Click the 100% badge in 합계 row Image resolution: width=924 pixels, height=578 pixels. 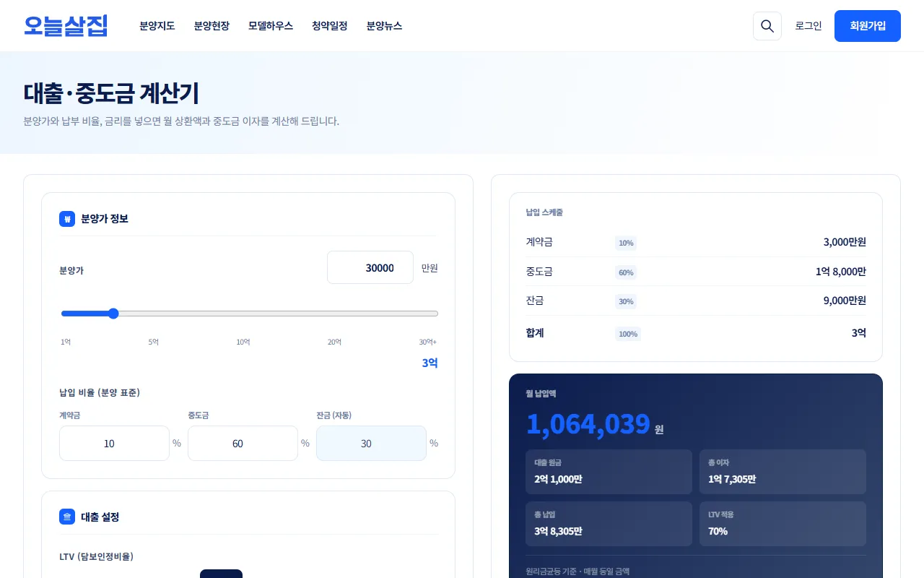pos(628,334)
